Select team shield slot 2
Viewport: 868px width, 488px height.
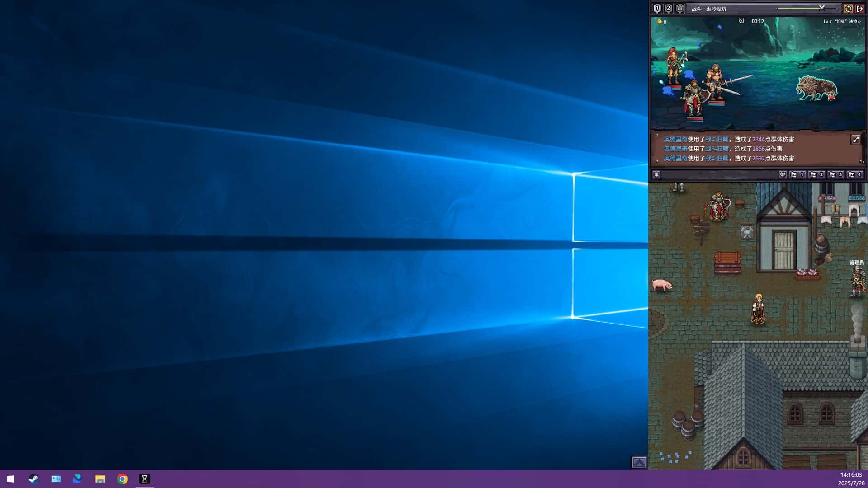click(668, 9)
